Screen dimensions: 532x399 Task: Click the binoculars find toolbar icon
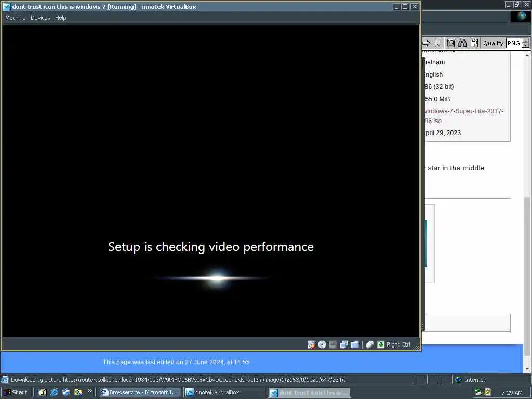click(x=462, y=43)
